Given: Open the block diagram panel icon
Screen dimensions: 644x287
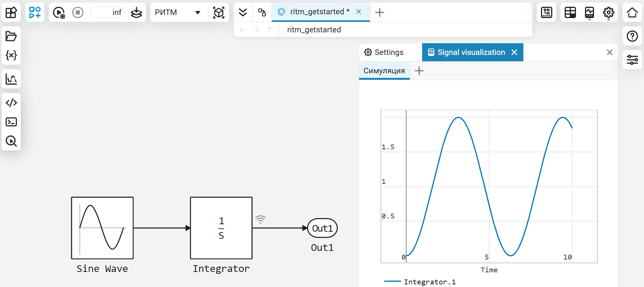Looking at the screenshot, I should (547, 12).
